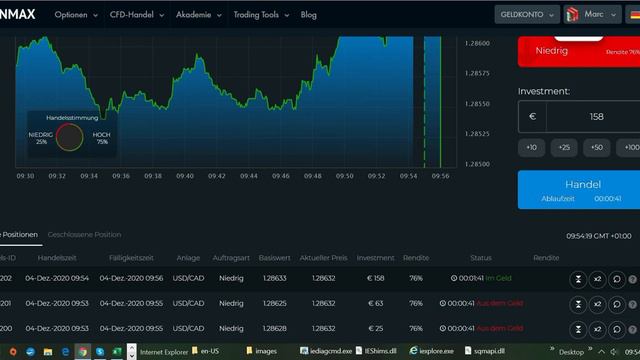Click the Auftragsart column header
Image resolution: width=640 pixels, height=360 pixels.
pos(231,258)
